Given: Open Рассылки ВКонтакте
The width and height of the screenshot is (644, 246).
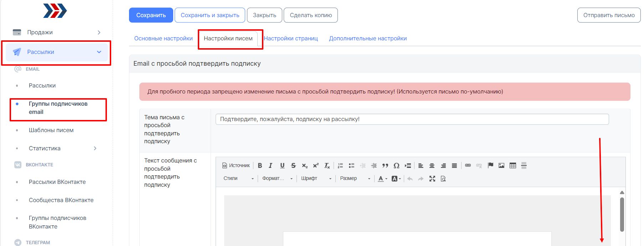Looking at the screenshot, I should click(x=57, y=182).
